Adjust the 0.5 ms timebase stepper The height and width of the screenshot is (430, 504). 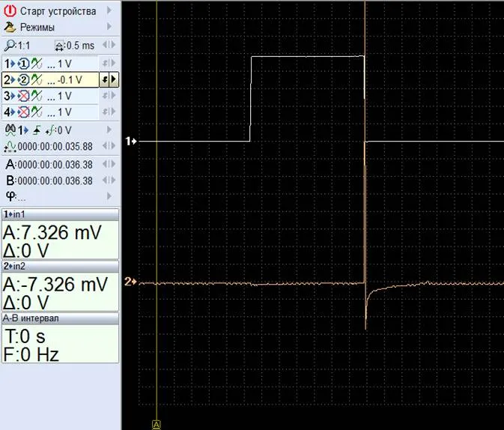[x=109, y=45]
